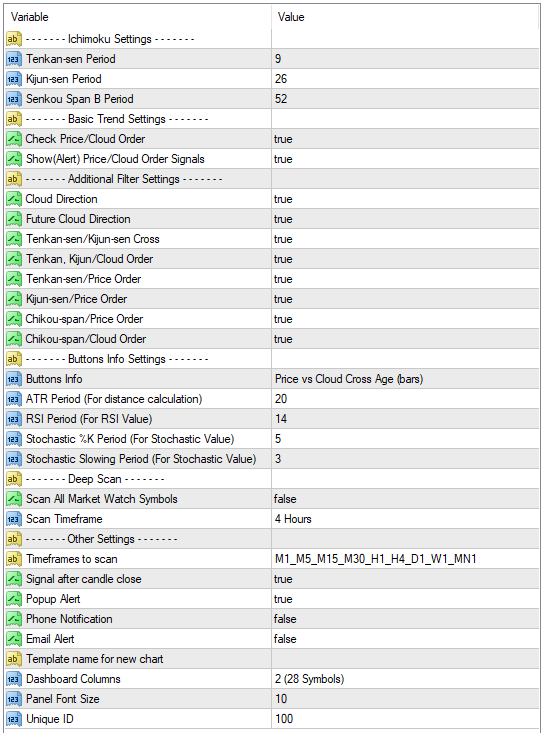545x733 pixels.
Task: Click the boolean icon beside Cloud Direction
Action: [x=14, y=199]
